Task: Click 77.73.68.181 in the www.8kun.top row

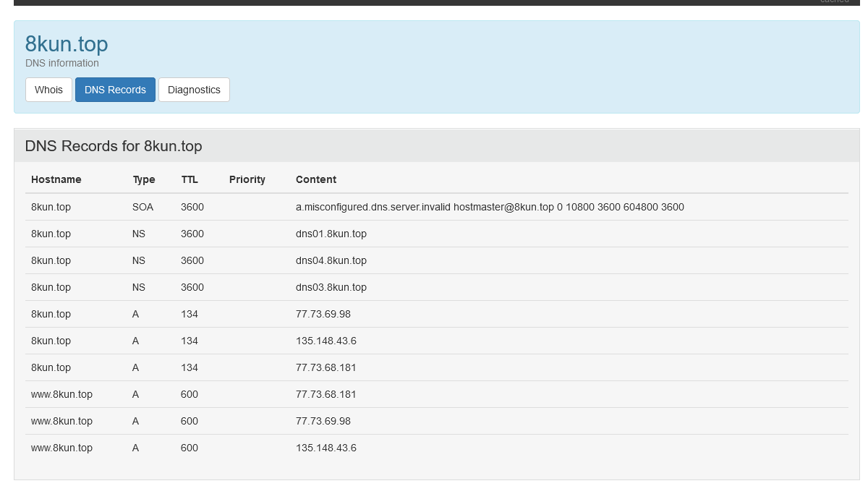Action: click(326, 394)
